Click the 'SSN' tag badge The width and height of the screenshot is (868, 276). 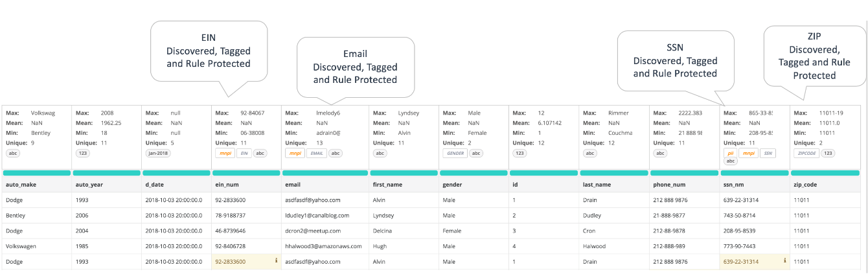(x=768, y=154)
